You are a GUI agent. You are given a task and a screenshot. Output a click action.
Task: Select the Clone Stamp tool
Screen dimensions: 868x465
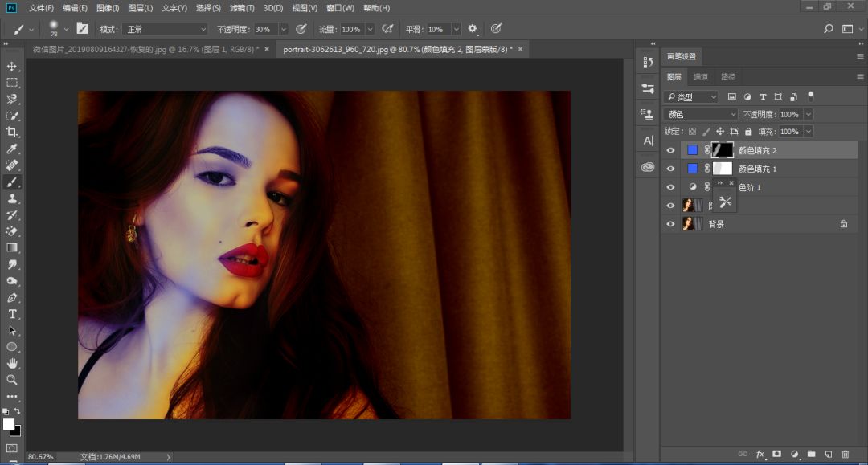(12, 198)
